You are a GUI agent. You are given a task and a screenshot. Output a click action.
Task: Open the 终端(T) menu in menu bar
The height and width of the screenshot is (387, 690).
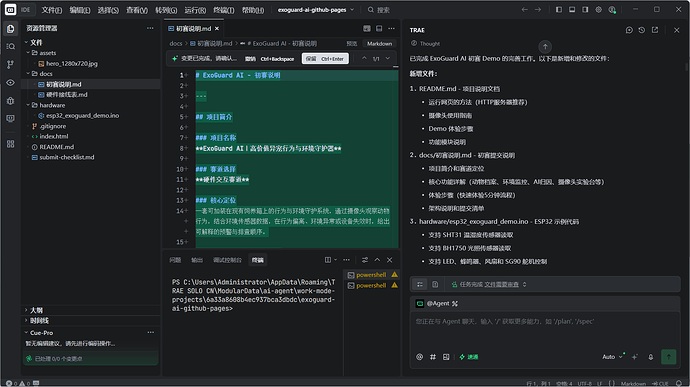click(224, 10)
